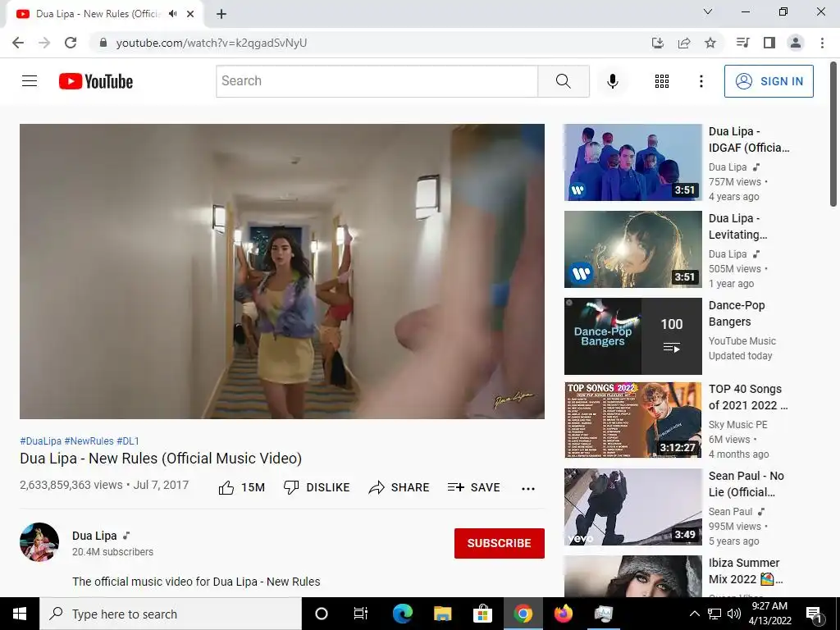This screenshot has height=630, width=840.
Task: Click 'TOP 40 Songs of 2021 2022' title
Action: 748,397
